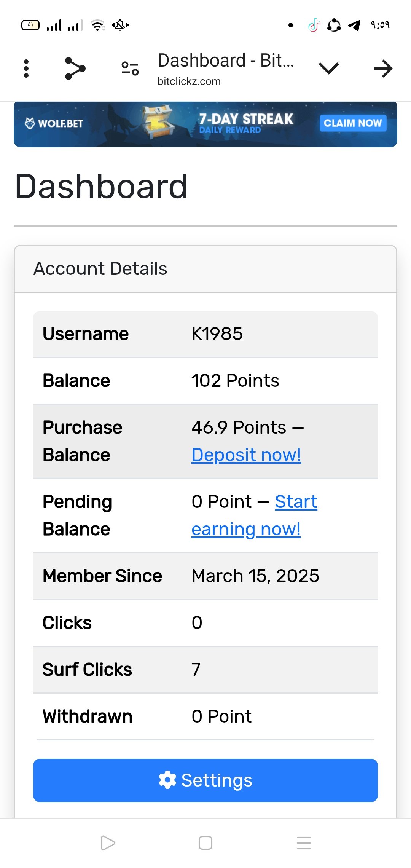Tap the Android back triangle button

108,843
